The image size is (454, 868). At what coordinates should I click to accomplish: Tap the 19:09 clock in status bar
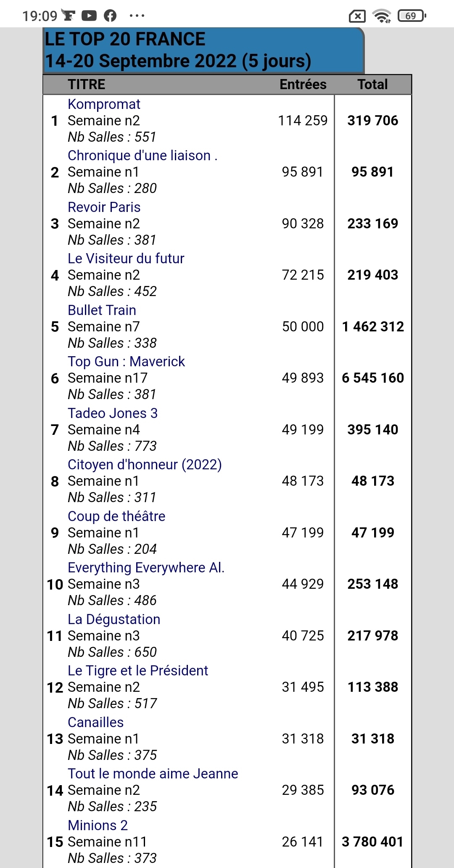click(x=40, y=16)
